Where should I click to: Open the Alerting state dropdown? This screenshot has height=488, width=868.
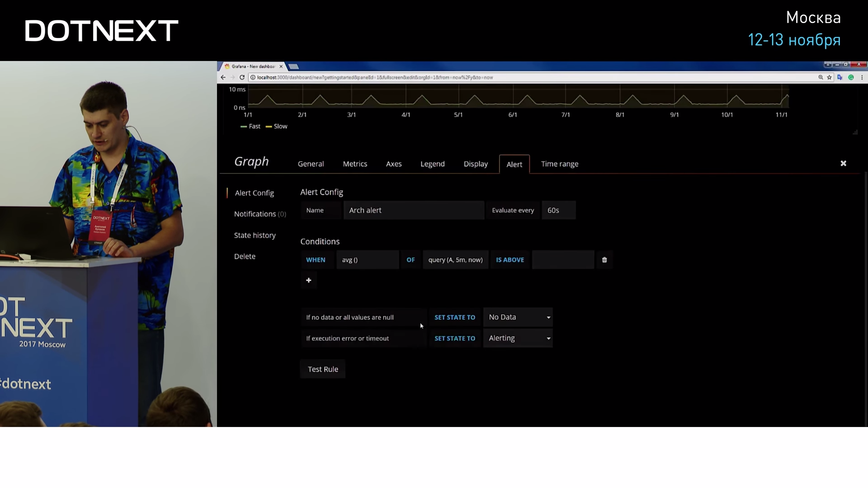coord(518,338)
